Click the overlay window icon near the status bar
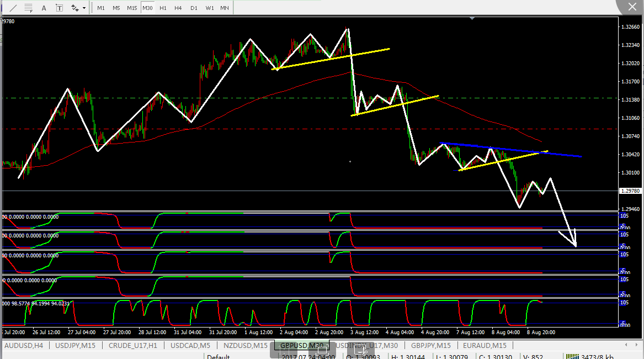644x359 pixels. click(322, 350)
